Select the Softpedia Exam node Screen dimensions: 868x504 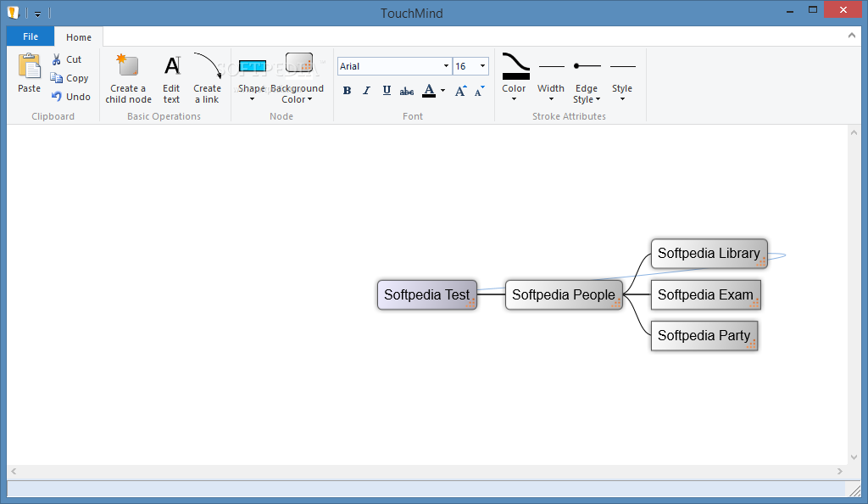706,294
